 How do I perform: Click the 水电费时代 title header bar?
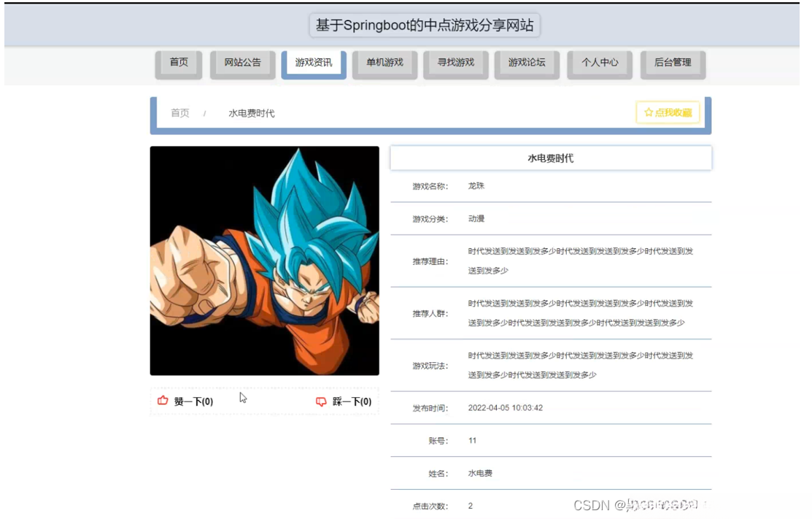(x=549, y=158)
